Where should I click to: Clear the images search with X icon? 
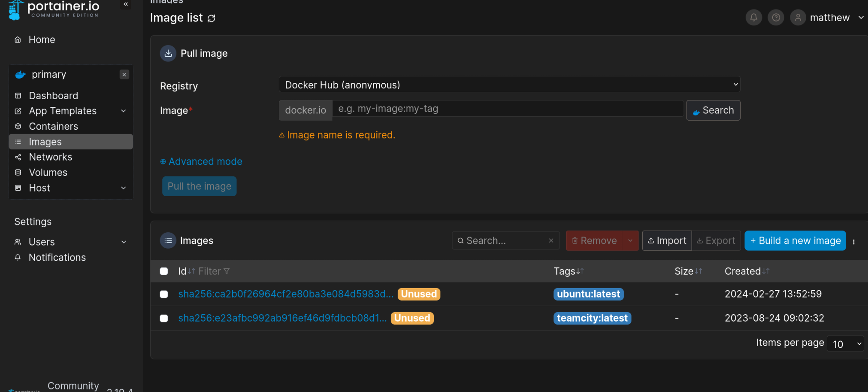click(x=551, y=241)
